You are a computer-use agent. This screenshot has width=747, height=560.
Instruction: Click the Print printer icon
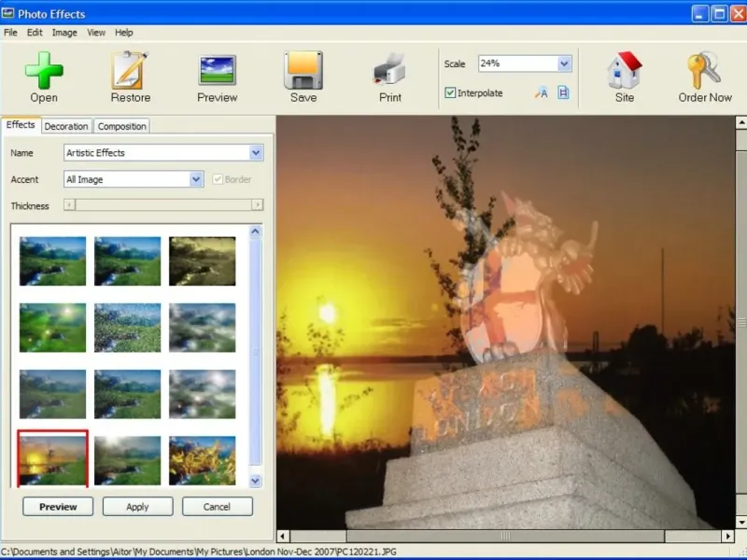(x=389, y=70)
